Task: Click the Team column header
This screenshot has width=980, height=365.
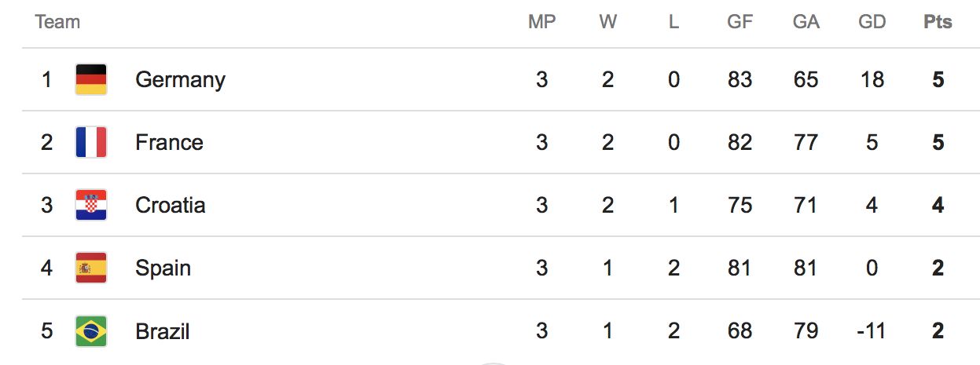Action: coord(57,22)
